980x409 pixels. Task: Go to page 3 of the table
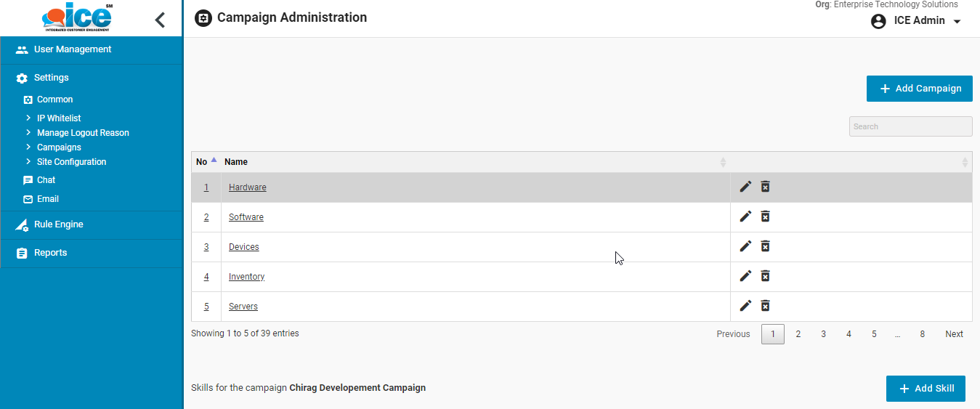823,334
